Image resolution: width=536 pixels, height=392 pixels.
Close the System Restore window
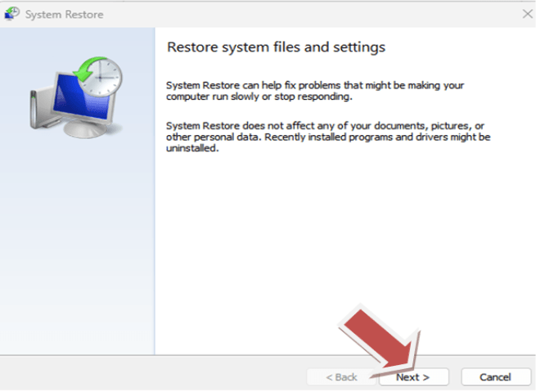pyautogui.click(x=528, y=14)
